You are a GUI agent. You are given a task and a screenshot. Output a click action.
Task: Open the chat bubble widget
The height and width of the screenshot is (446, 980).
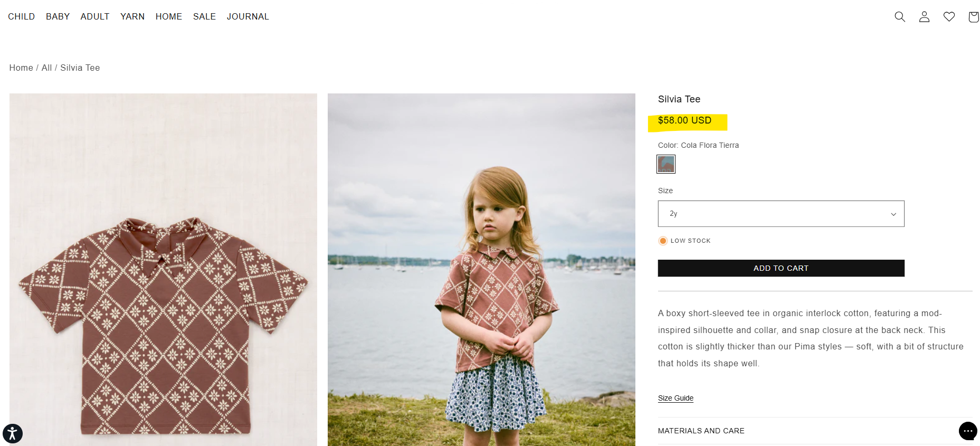(967, 431)
